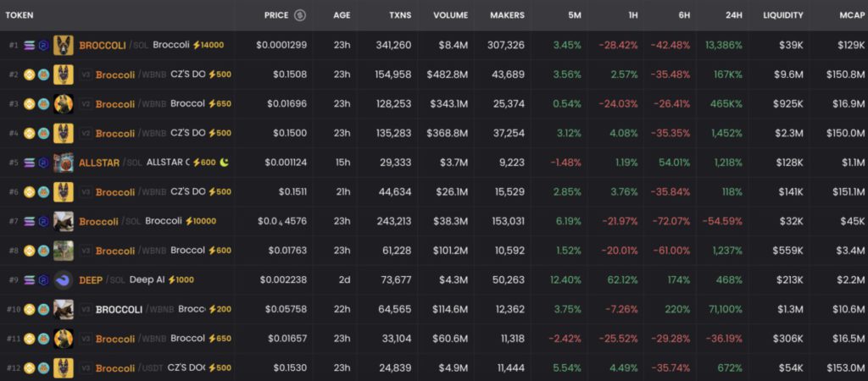Click the lightning boost 14000 badge in row #1
The width and height of the screenshot is (868, 381).
coord(208,45)
